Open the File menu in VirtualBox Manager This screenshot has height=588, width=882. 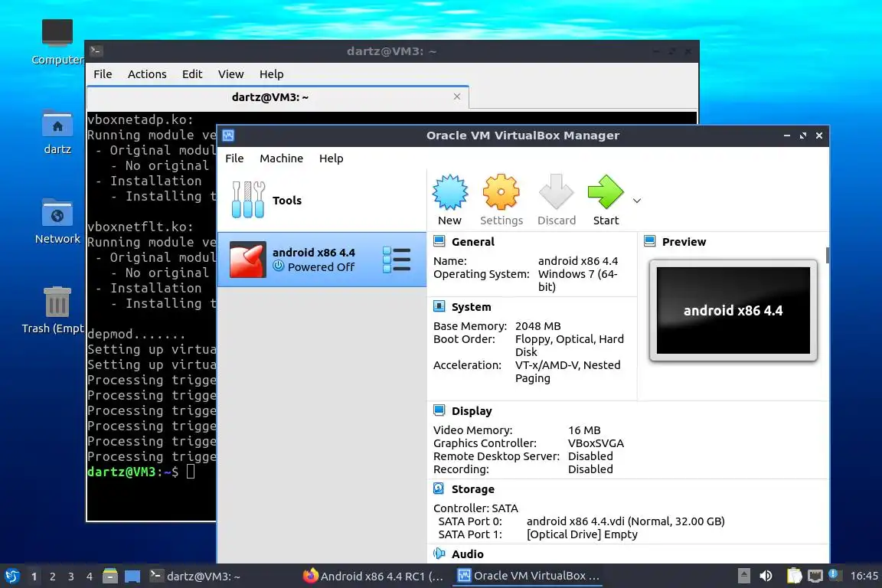click(234, 158)
